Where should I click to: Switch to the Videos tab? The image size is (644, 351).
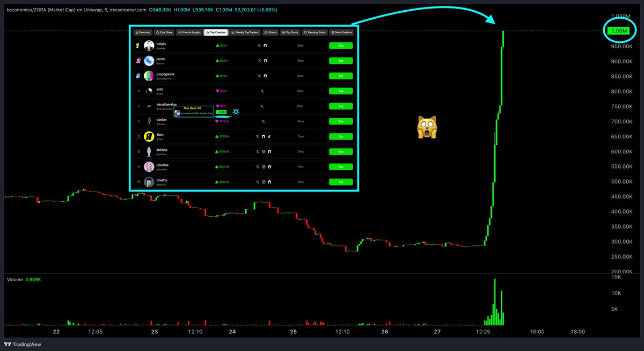270,32
